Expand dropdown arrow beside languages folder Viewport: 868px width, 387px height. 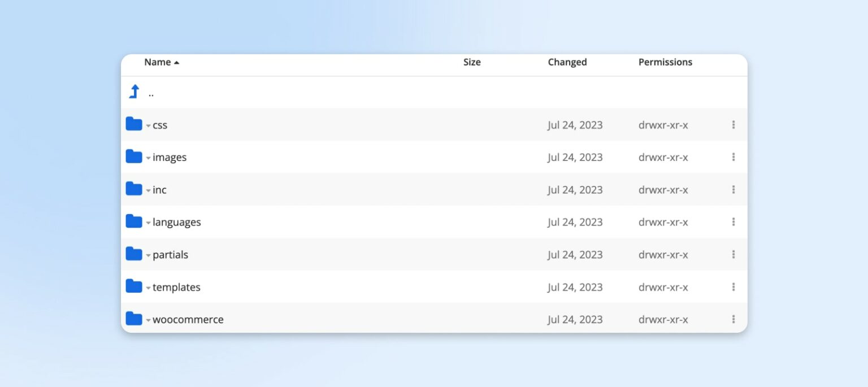tap(148, 223)
